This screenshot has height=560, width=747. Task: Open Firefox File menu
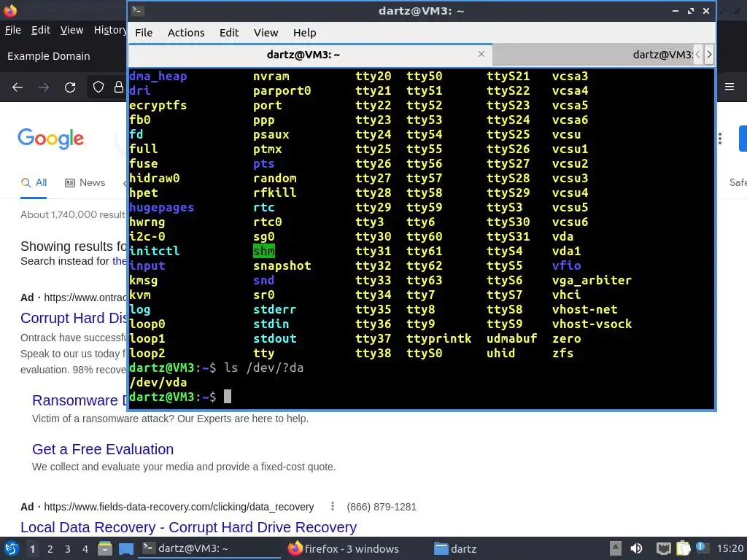coord(13,30)
